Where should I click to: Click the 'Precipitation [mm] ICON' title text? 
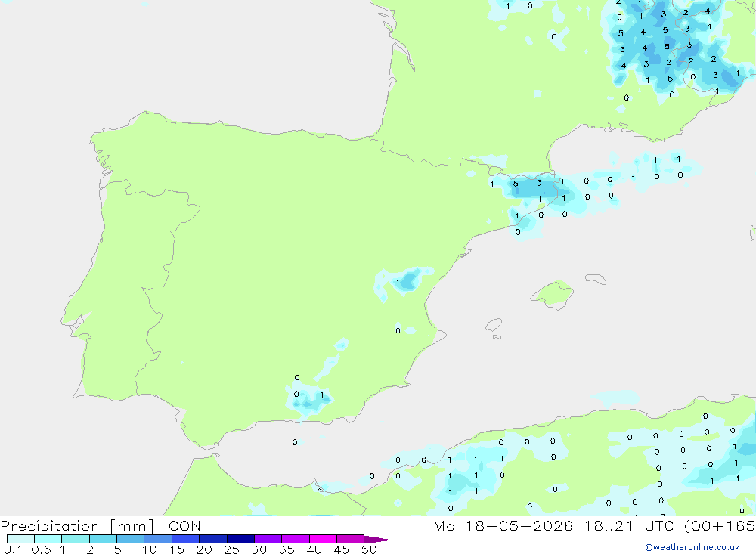[101, 526]
